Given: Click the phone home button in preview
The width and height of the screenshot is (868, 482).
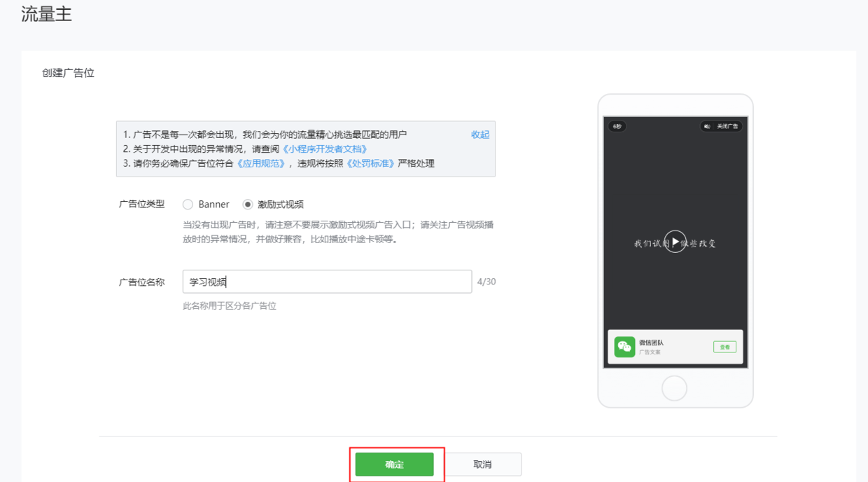Looking at the screenshot, I should point(675,387).
